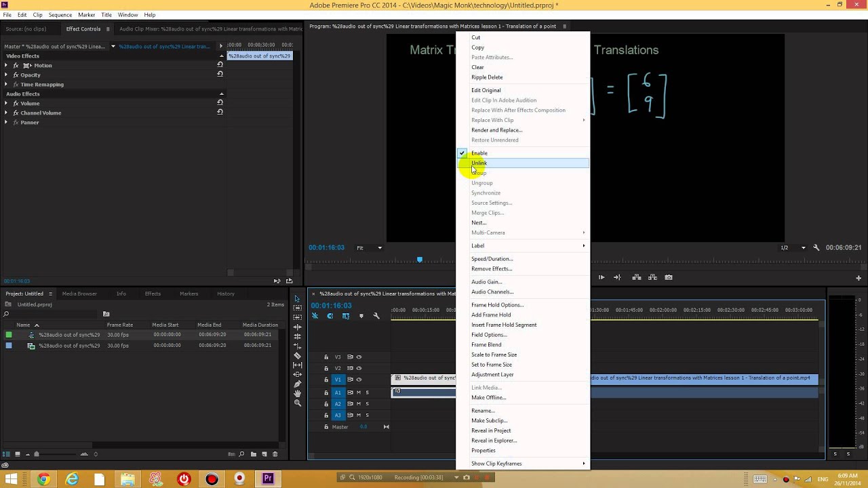
Task: Click Export Frame camera icon
Action: coord(669,277)
